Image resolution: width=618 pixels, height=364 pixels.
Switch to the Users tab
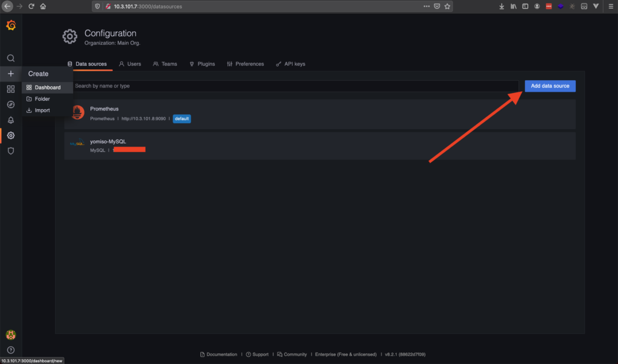pos(130,64)
